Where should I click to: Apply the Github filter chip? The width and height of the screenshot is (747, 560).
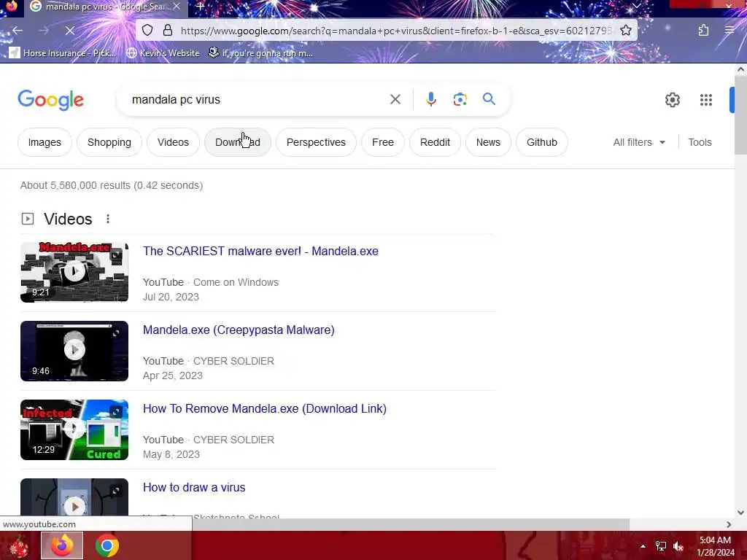[x=542, y=142]
